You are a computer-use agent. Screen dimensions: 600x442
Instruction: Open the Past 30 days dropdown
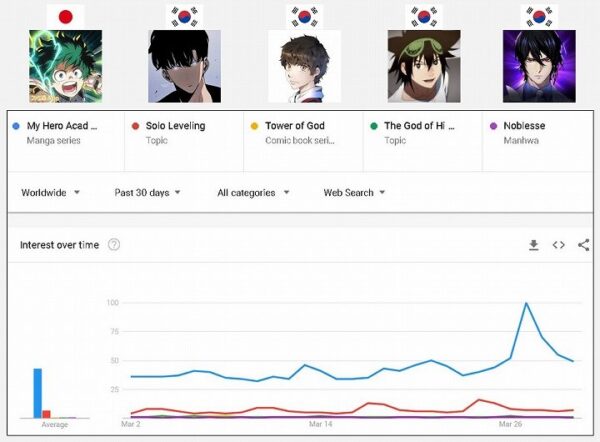(x=147, y=192)
